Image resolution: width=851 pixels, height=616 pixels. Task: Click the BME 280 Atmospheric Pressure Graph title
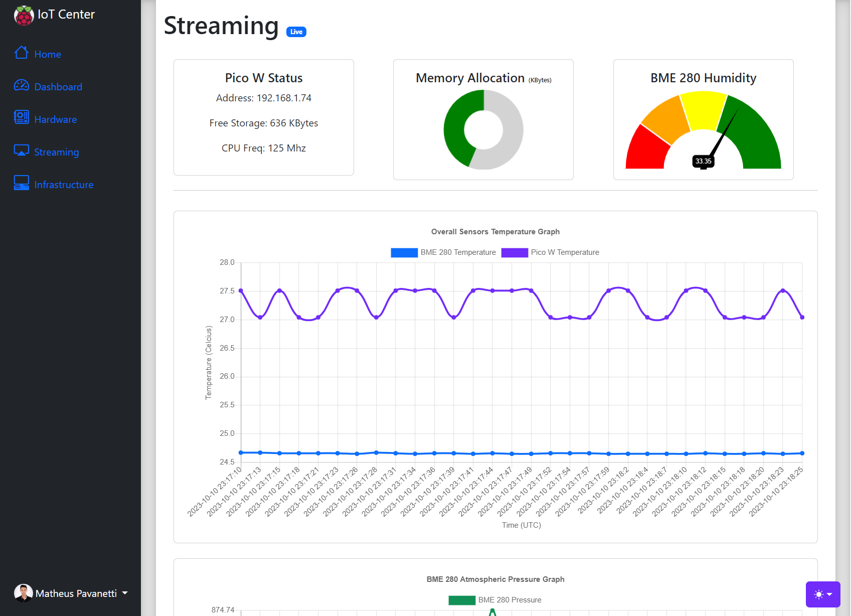(495, 579)
